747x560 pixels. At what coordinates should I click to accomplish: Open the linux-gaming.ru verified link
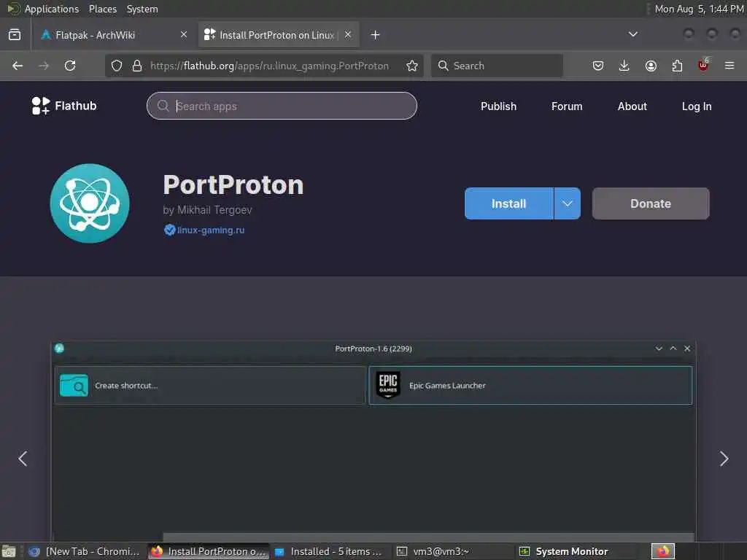[211, 230]
